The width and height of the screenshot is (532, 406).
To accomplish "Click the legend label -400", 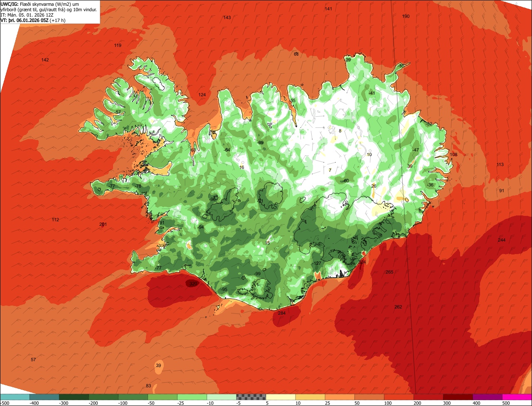I will tap(34, 403).
